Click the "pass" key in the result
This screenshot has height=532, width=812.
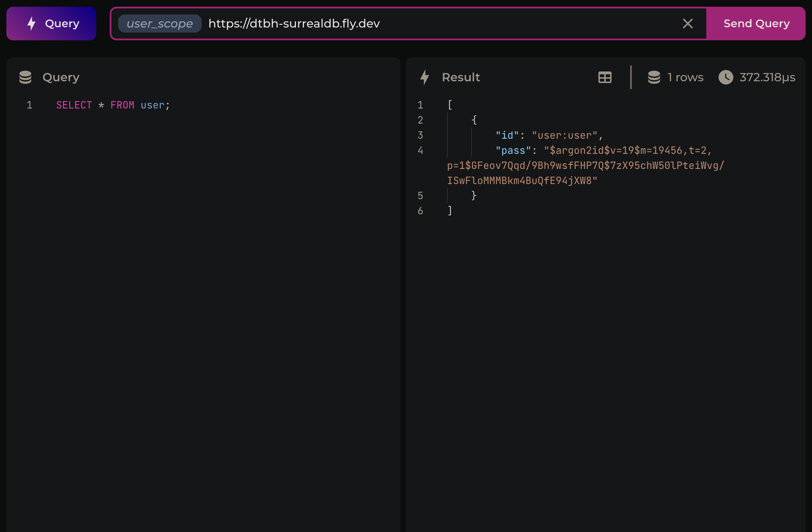[513, 150]
